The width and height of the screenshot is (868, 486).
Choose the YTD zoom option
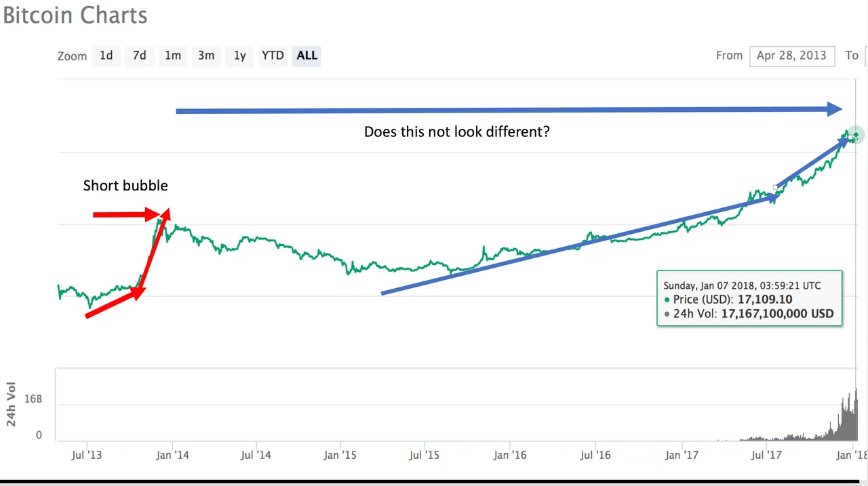(x=273, y=56)
